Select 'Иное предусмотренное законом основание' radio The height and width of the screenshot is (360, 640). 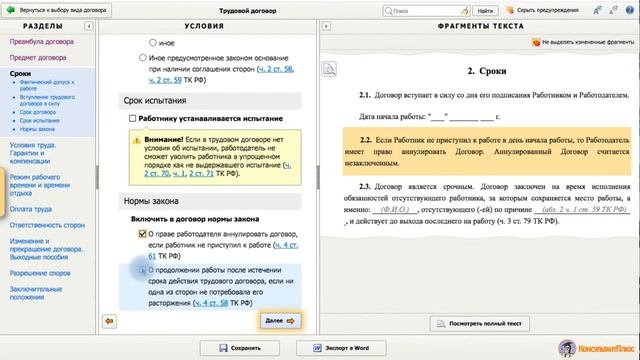point(142,58)
